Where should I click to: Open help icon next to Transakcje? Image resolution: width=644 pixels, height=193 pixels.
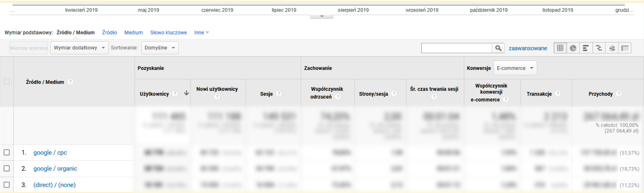tap(558, 94)
